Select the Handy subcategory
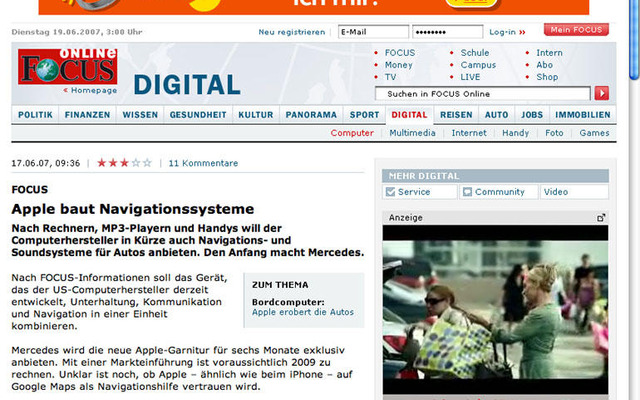 click(x=516, y=133)
